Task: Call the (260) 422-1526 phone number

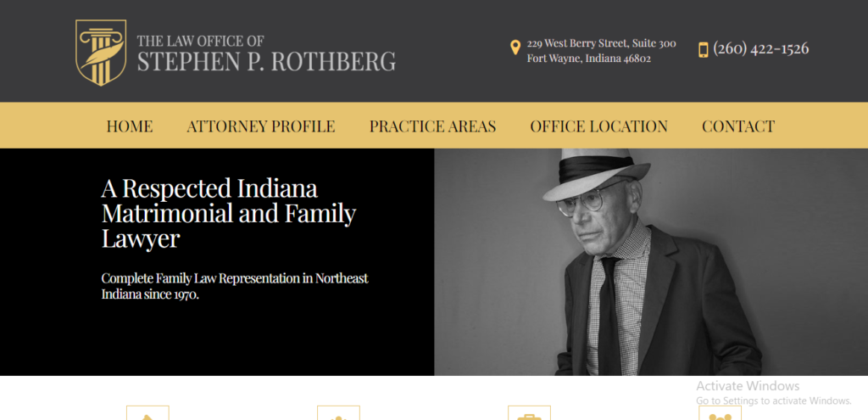Action: tap(760, 48)
